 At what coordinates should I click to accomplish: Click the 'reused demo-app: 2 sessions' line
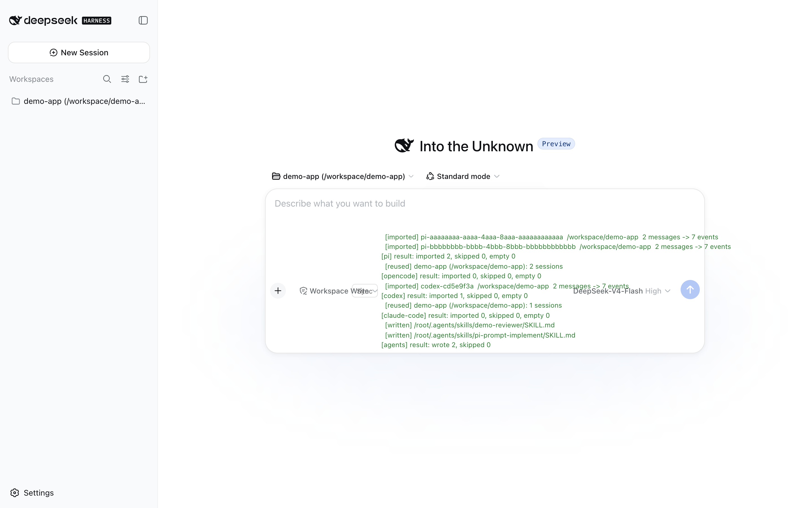(x=474, y=266)
